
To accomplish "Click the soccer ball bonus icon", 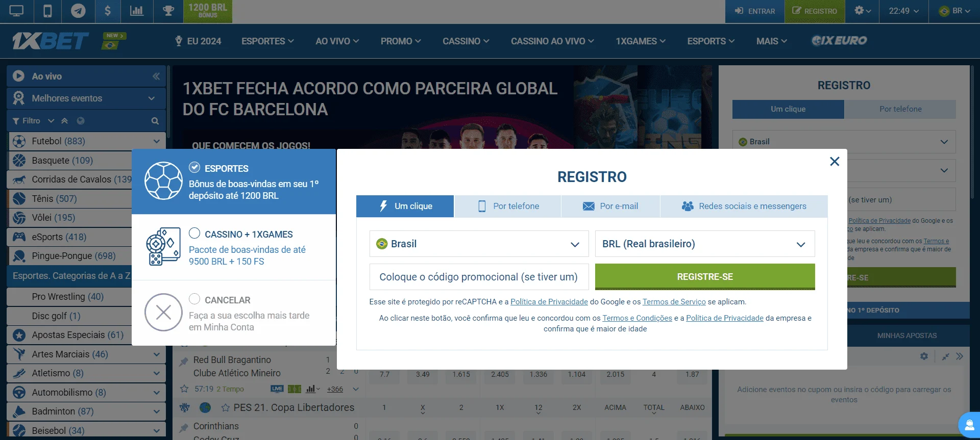I will pos(163,181).
